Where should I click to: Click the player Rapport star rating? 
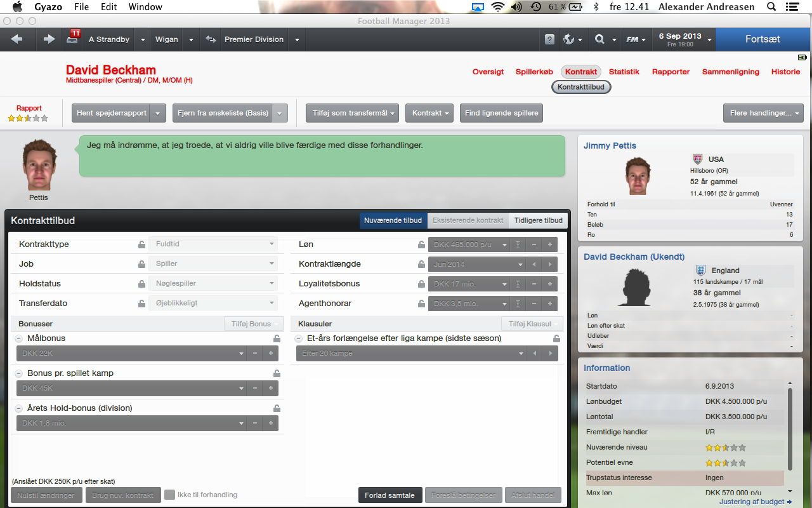point(28,118)
